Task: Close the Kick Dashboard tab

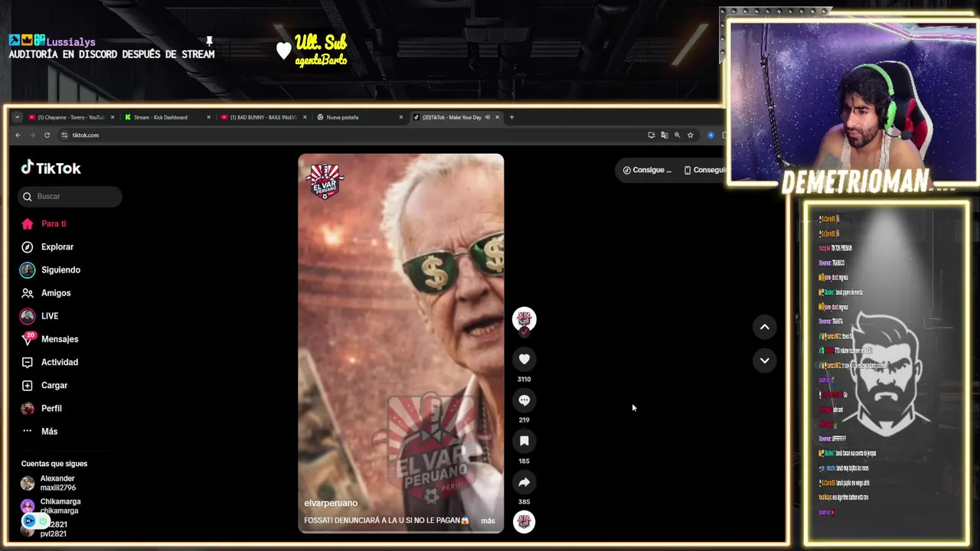Action: tap(208, 117)
